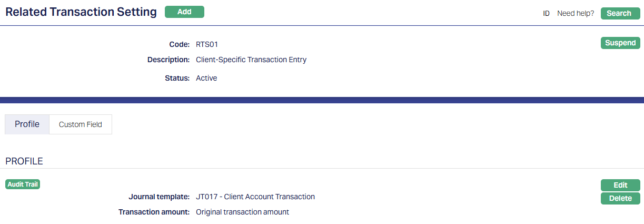Image resolution: width=644 pixels, height=224 pixels.
Task: Edit the profile details
Action: point(620,185)
